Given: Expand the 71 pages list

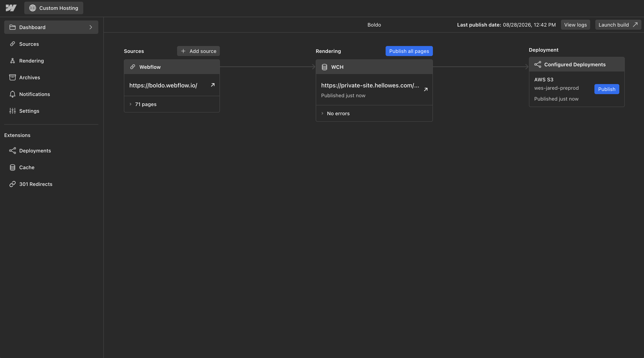Looking at the screenshot, I should (x=131, y=104).
